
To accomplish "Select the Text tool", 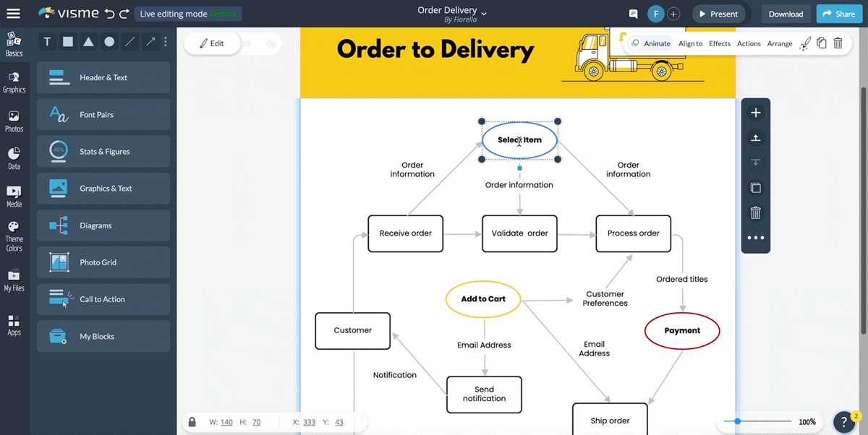I will click(46, 42).
